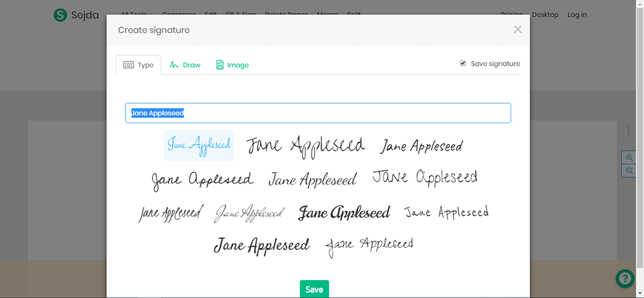Click the zoom in magnifier icon
The image size is (644, 298).
[629, 158]
